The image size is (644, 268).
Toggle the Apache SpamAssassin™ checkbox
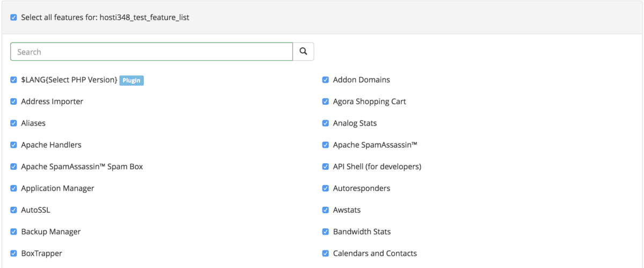coord(326,145)
